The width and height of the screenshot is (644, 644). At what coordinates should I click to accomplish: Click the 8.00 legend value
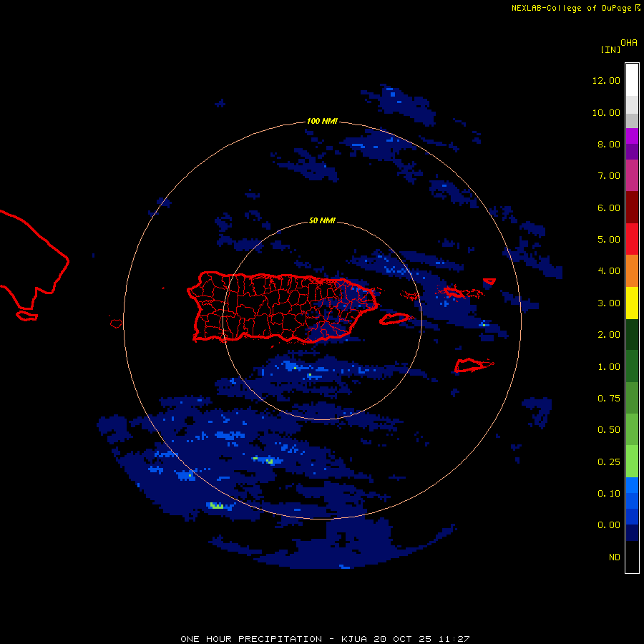609,144
